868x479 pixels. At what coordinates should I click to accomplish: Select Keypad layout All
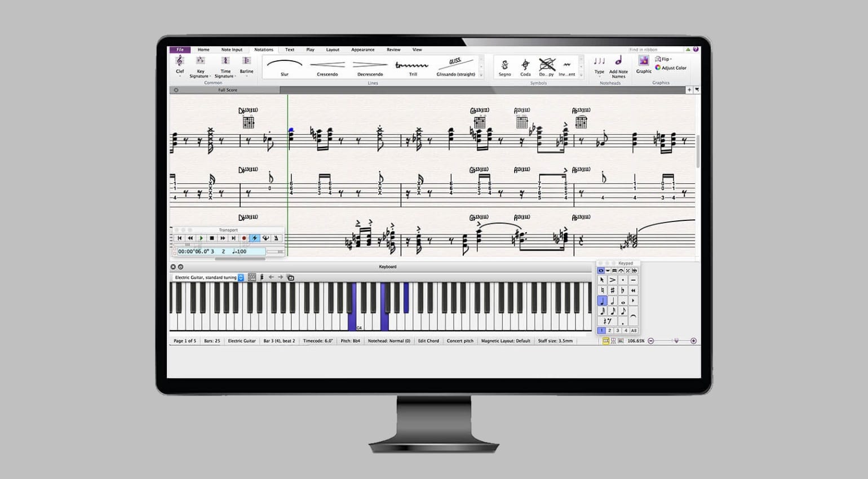[634, 331]
